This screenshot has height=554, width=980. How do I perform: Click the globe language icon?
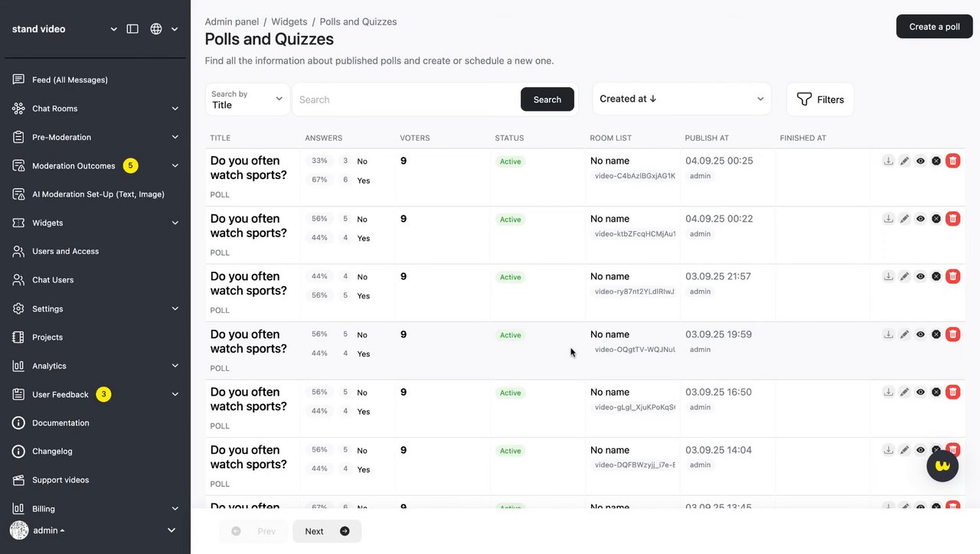coord(156,29)
